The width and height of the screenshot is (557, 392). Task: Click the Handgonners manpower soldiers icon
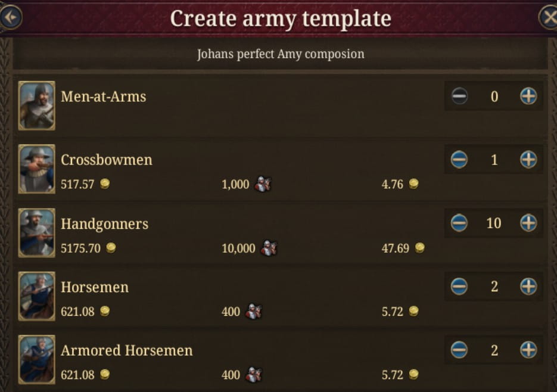click(269, 248)
